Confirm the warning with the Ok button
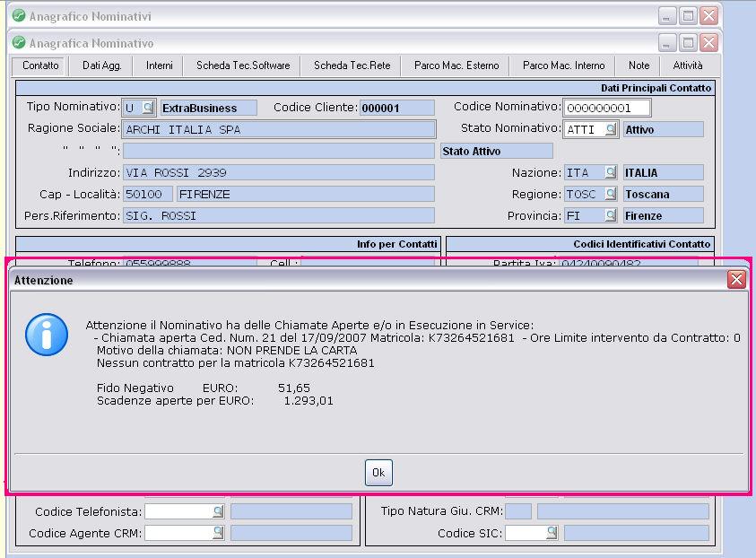This screenshot has height=558, width=756. tap(378, 473)
